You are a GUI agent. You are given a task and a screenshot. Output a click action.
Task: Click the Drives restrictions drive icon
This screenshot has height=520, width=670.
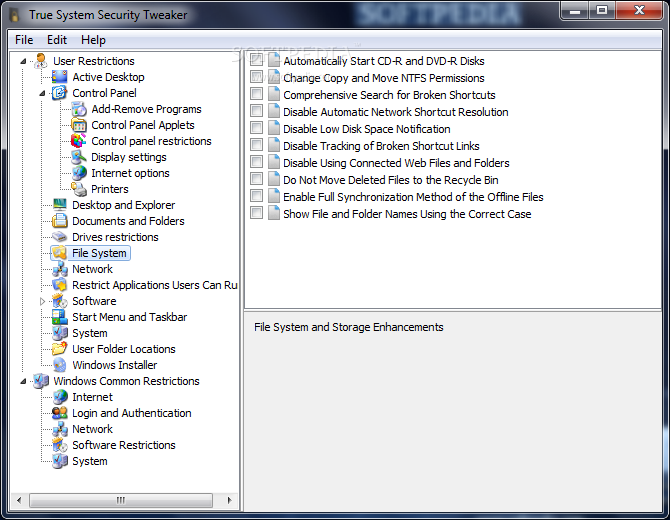(59, 237)
